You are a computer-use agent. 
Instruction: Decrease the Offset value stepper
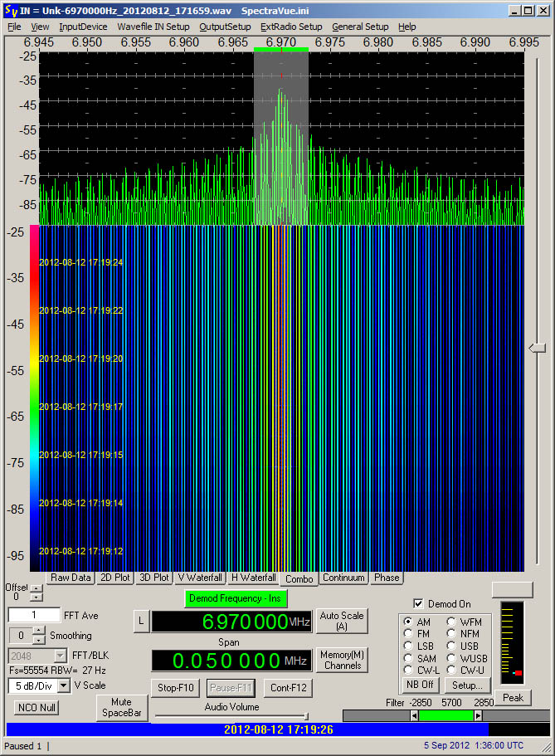point(37,597)
